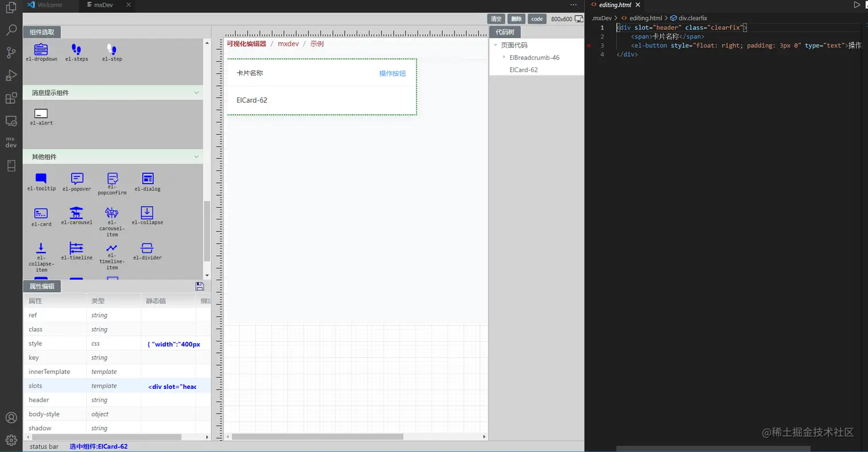The width and height of the screenshot is (868, 452).
Task: Click the mxdev breadcrumb link in canvas
Action: tap(288, 44)
